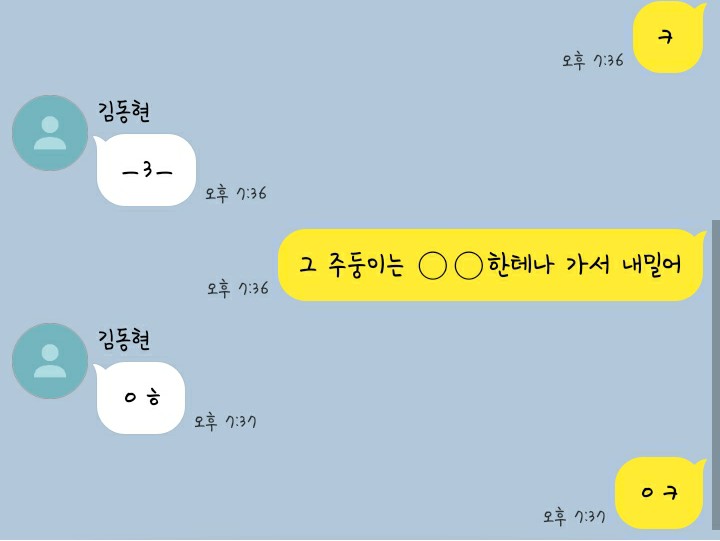Open 김동현's profile avatar beside ㅇㅎ message
The height and width of the screenshot is (541, 720).
tap(50, 361)
